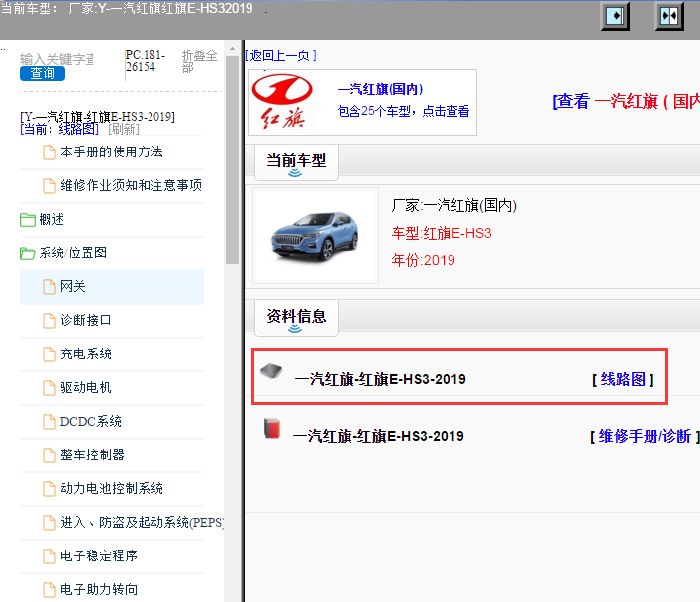Image resolution: width=700 pixels, height=602 pixels.
Task: Select 动力电池控制系统 in the tree
Action: (112, 488)
